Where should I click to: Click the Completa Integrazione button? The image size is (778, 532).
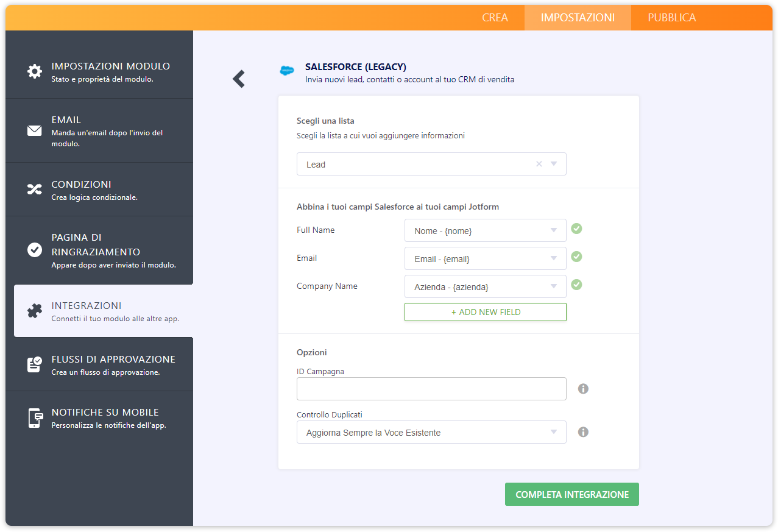(x=571, y=494)
